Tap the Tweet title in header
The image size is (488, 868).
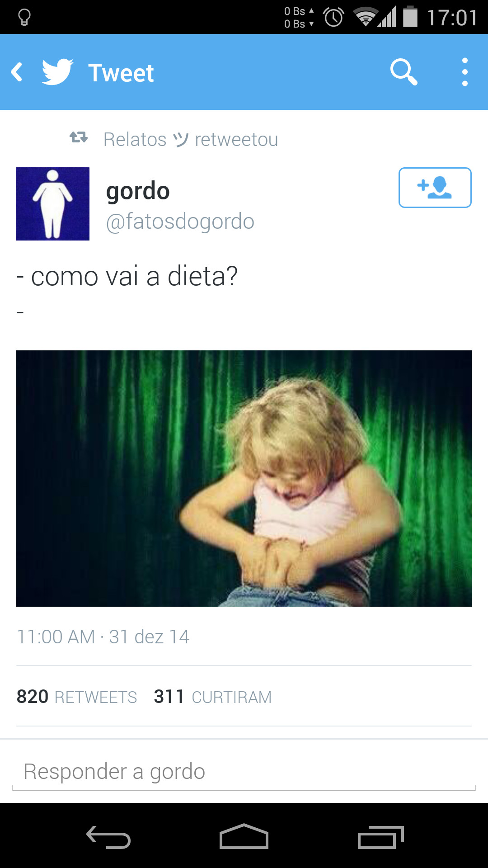(121, 73)
